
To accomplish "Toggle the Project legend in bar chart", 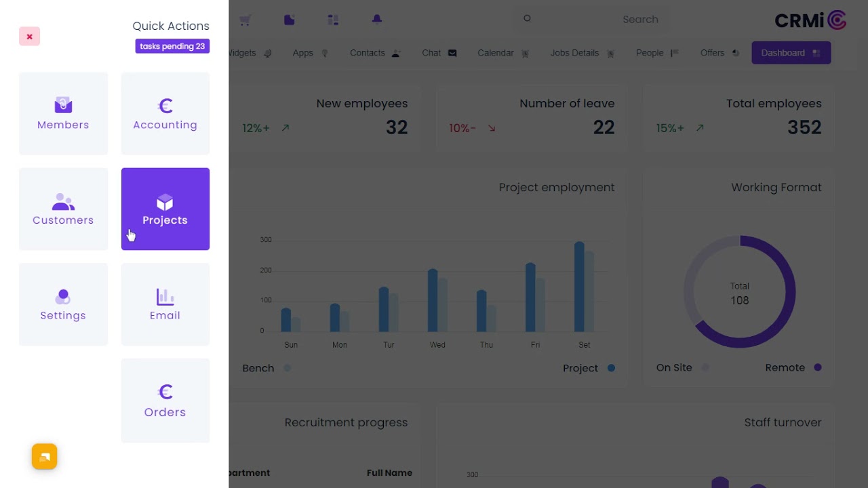I will point(589,368).
